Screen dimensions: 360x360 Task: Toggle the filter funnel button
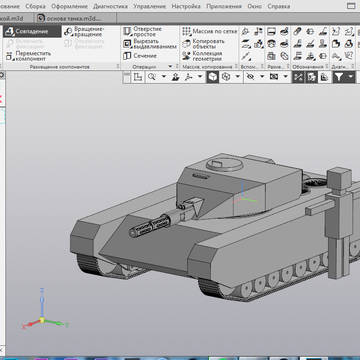point(339,77)
